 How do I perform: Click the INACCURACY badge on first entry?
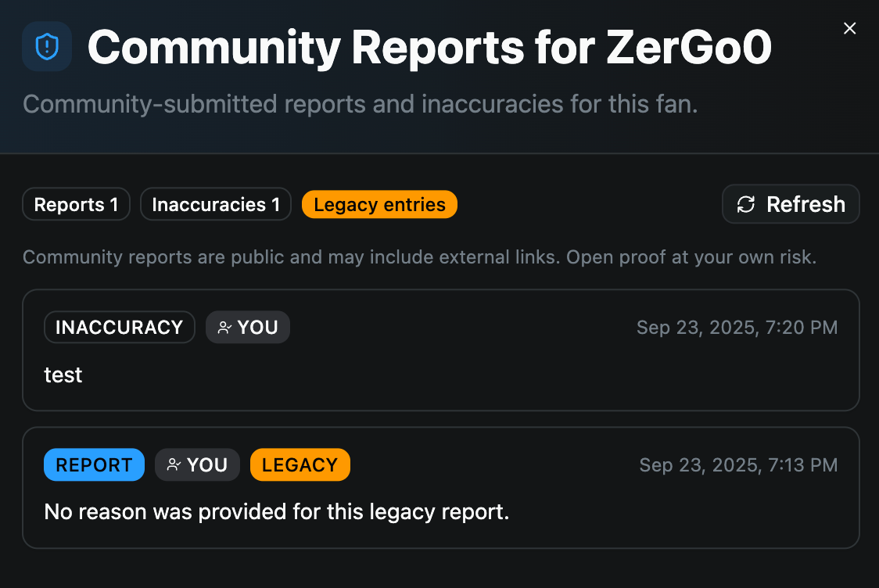(x=119, y=328)
